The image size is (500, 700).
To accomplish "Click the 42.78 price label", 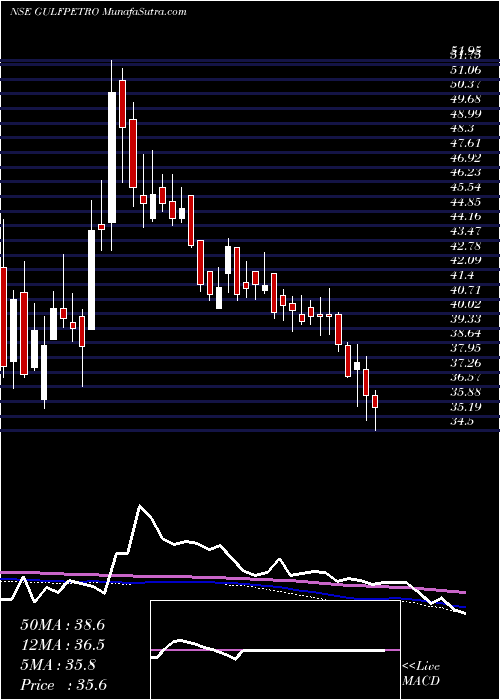I will pyautogui.click(x=466, y=246).
